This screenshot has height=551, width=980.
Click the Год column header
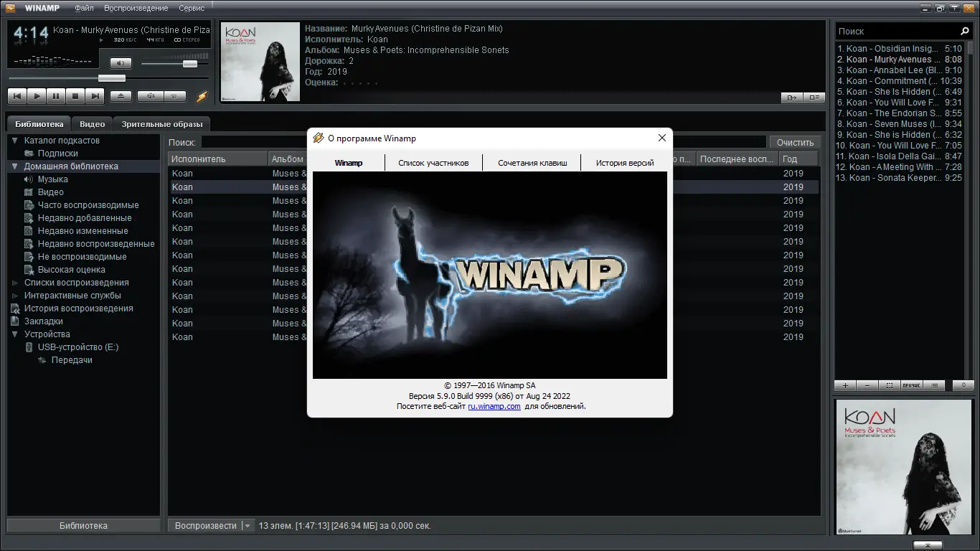pos(798,159)
